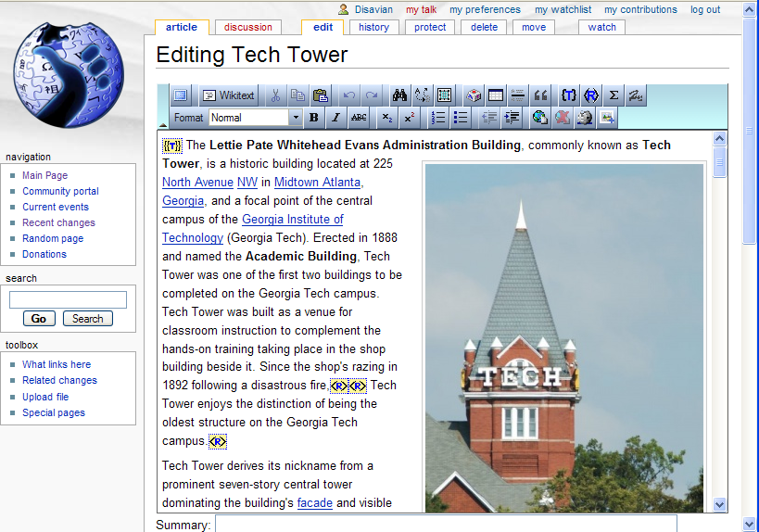Insert an image using the picture icon
Screen dimensions: 759x532
(x=606, y=118)
